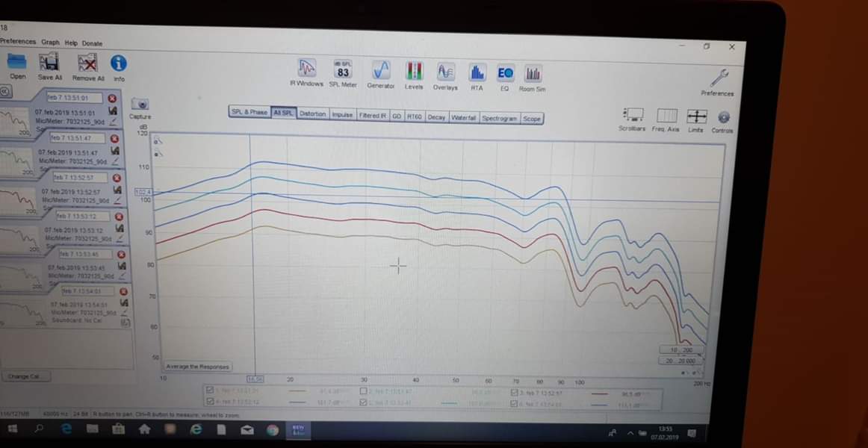Remove measurement feb 7 13:51:47

coord(114,138)
